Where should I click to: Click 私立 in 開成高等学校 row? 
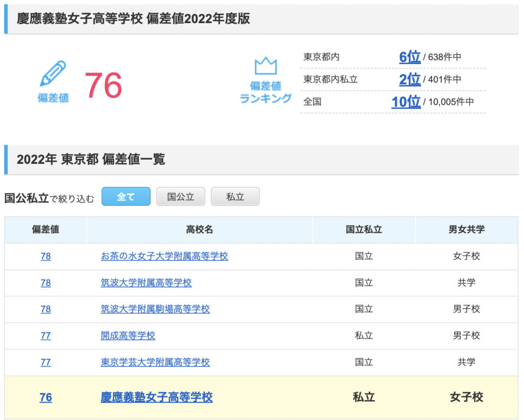tap(364, 336)
